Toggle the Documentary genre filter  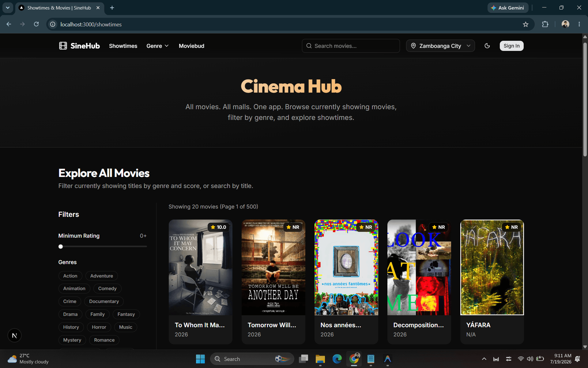tap(104, 301)
